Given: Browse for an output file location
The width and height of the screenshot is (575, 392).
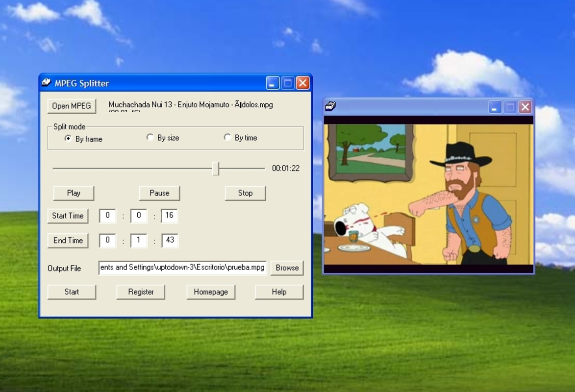Looking at the screenshot, I should click(x=287, y=268).
